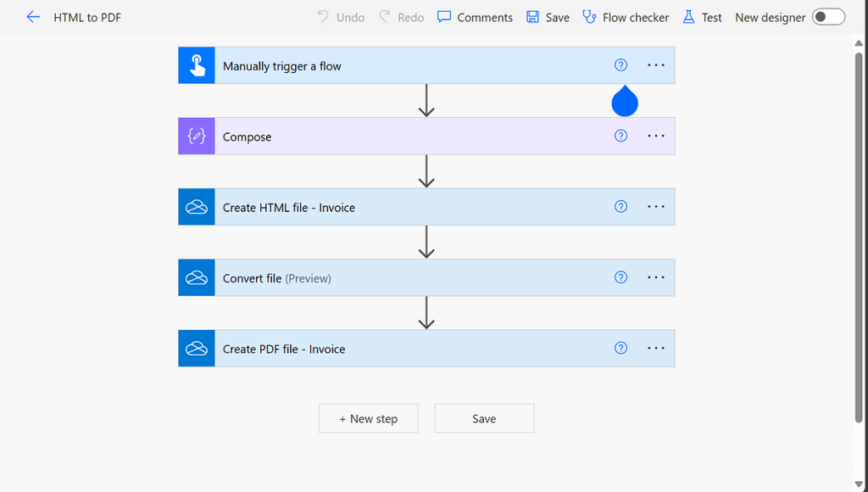868x492 pixels.
Task: Select the manual trigger icon on the first step
Action: [196, 64]
